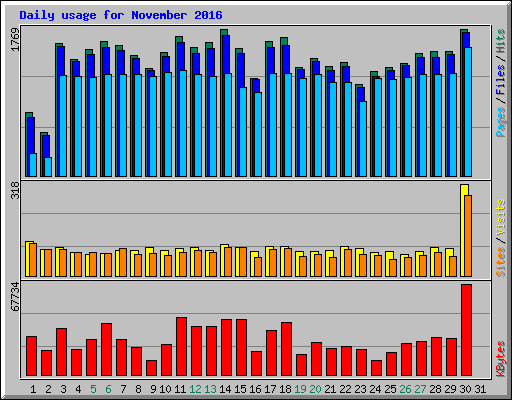
Task: Click the 67734 y-axis label
Action: click(16, 296)
